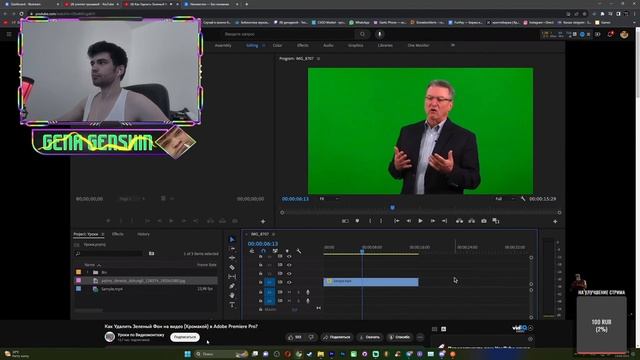
Task: Open the timeline sequence panel menu
Action: (x=274, y=234)
